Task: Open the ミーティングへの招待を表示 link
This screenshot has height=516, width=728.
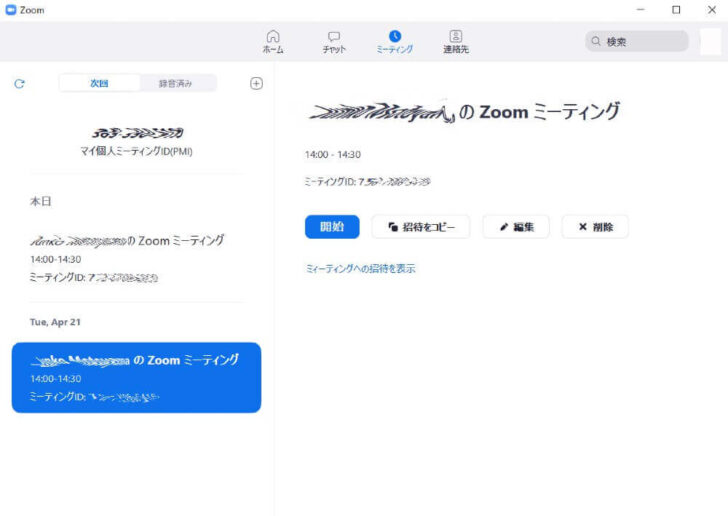Action: (x=360, y=269)
